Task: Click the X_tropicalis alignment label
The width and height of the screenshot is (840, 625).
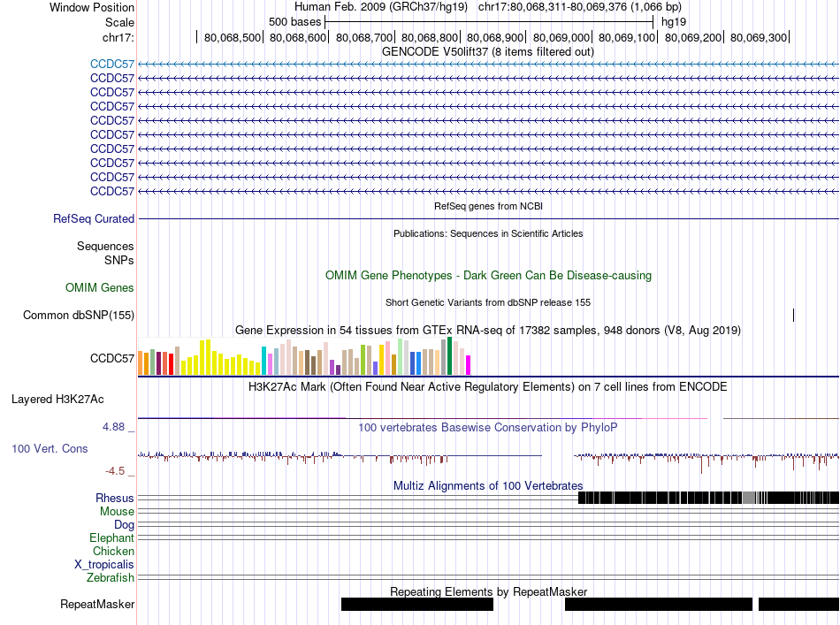Action: click(x=104, y=565)
